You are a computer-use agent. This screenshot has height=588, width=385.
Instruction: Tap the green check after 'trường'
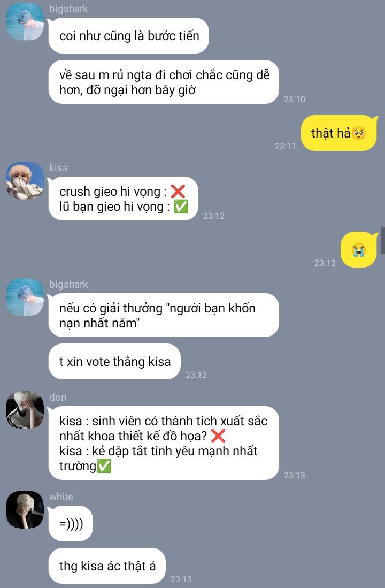tap(104, 466)
